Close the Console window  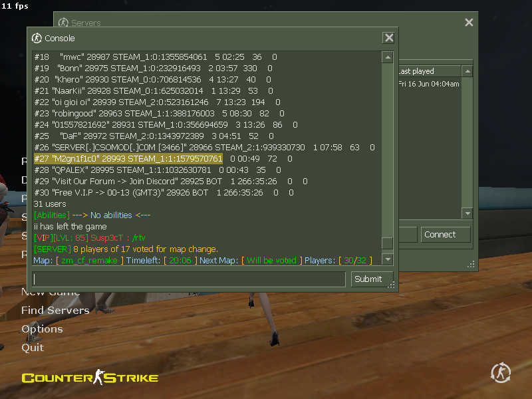pos(389,38)
